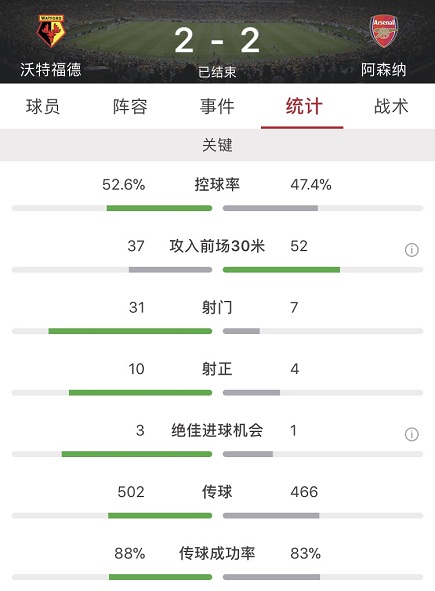The height and width of the screenshot is (591, 435).
Task: Tap the 阿森纳 team name
Action: tap(383, 70)
